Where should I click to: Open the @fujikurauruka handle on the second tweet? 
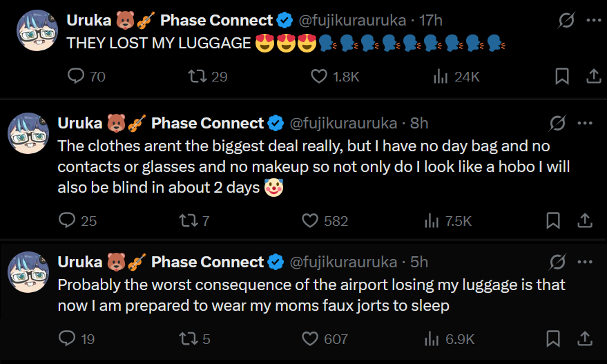point(343,124)
